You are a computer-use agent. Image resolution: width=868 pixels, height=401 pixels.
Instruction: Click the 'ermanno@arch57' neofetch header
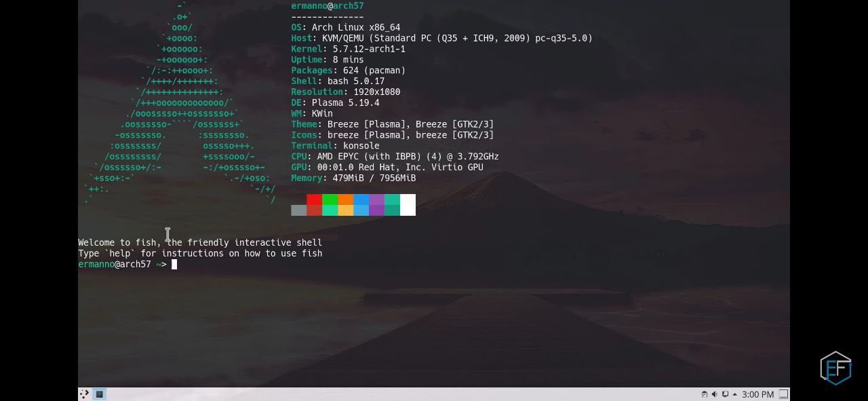328,5
